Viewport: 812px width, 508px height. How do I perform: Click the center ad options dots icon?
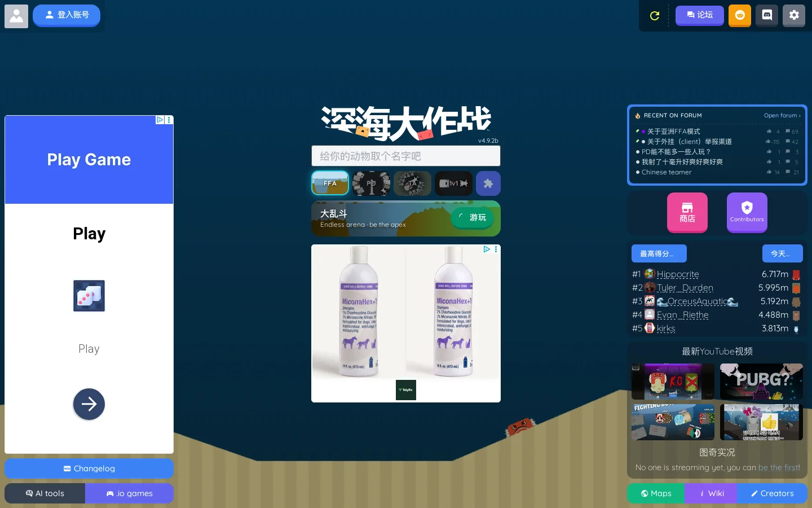(496, 249)
